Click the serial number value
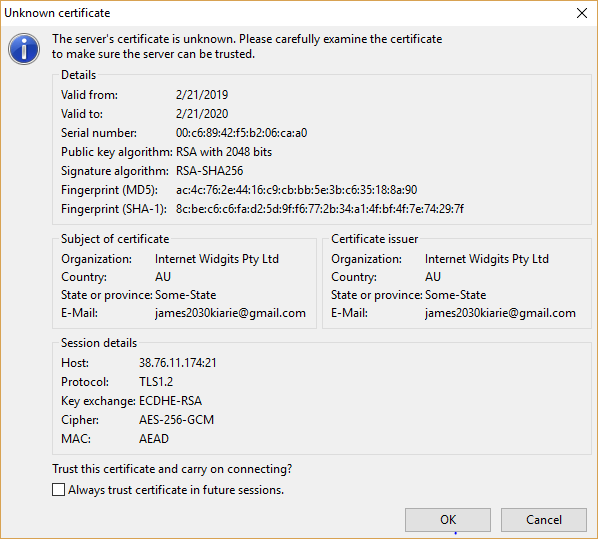The width and height of the screenshot is (598, 539). click(241, 133)
